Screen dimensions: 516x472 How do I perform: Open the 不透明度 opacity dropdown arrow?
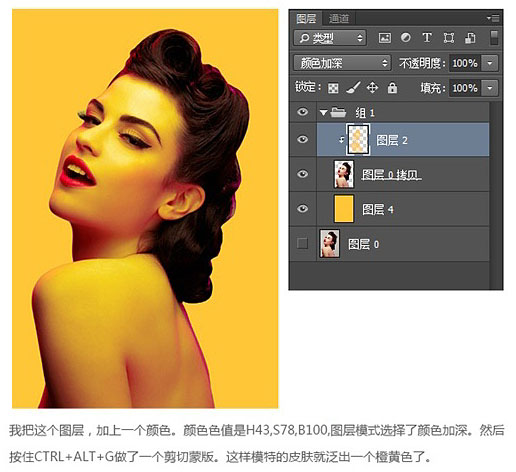click(490, 63)
